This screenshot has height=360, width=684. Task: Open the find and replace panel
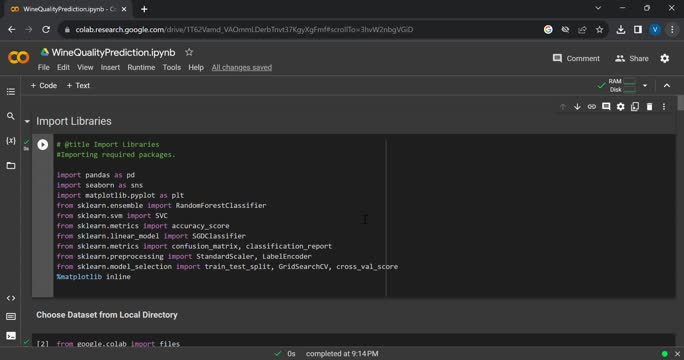click(11, 116)
